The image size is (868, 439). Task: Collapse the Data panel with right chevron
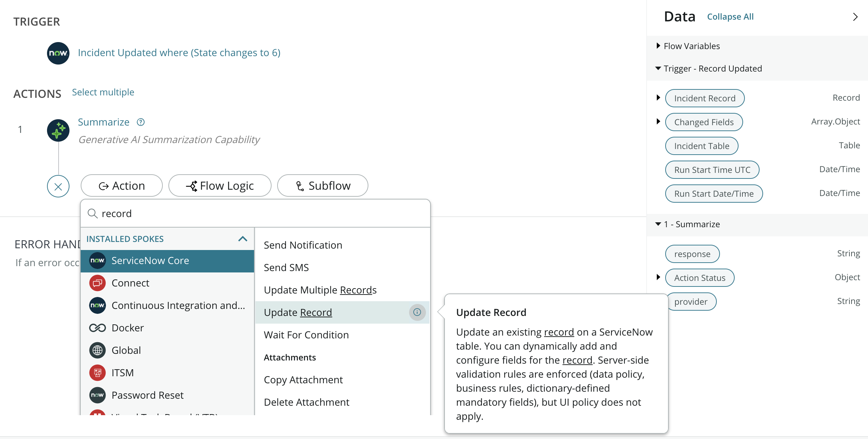(855, 17)
